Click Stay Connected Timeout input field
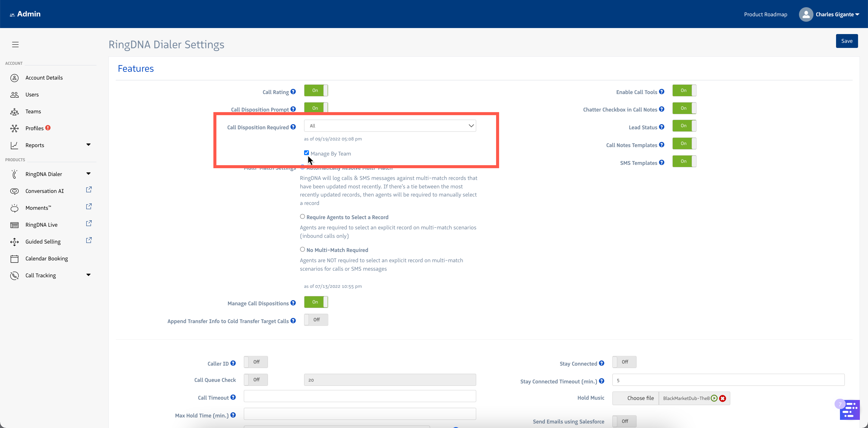The image size is (868, 428). [728, 380]
